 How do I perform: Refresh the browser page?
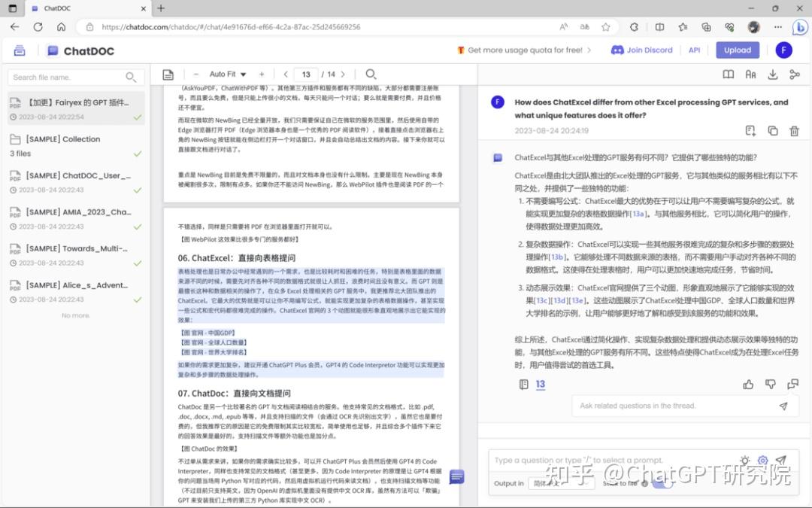(x=38, y=27)
